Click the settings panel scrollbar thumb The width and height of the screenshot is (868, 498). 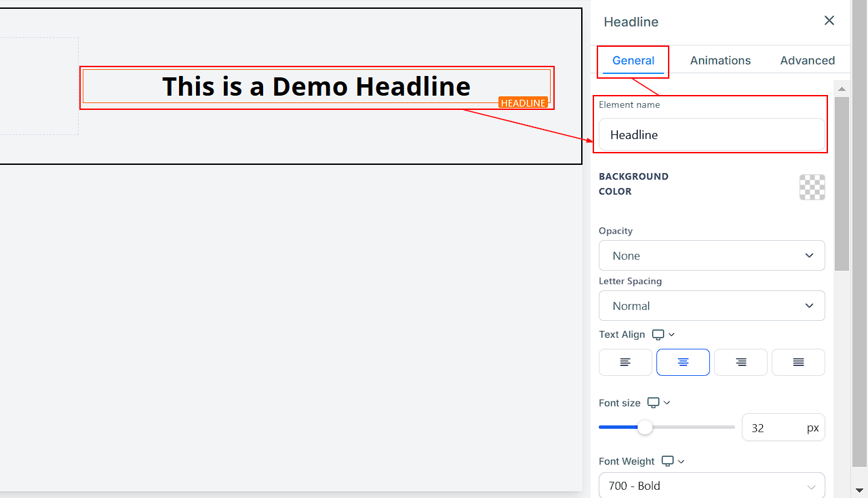coord(842,184)
